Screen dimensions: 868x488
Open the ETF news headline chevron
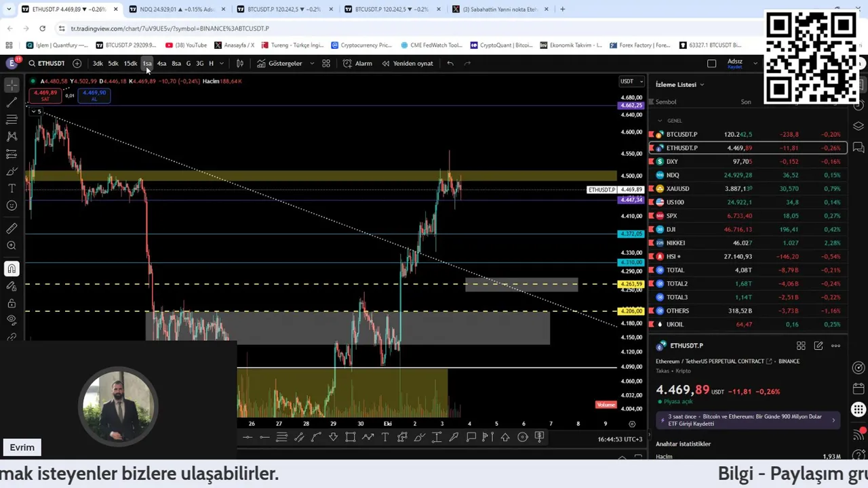(833, 420)
